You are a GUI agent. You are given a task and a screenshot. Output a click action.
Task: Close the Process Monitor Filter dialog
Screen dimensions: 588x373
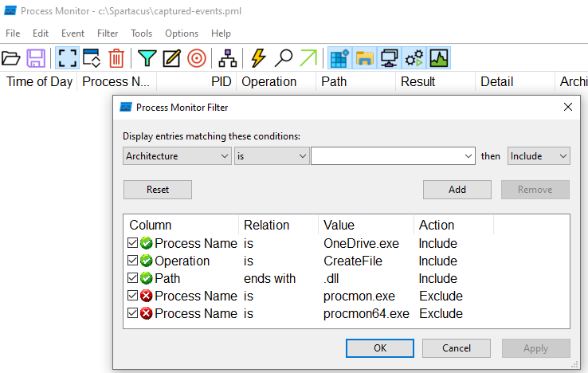pos(568,107)
